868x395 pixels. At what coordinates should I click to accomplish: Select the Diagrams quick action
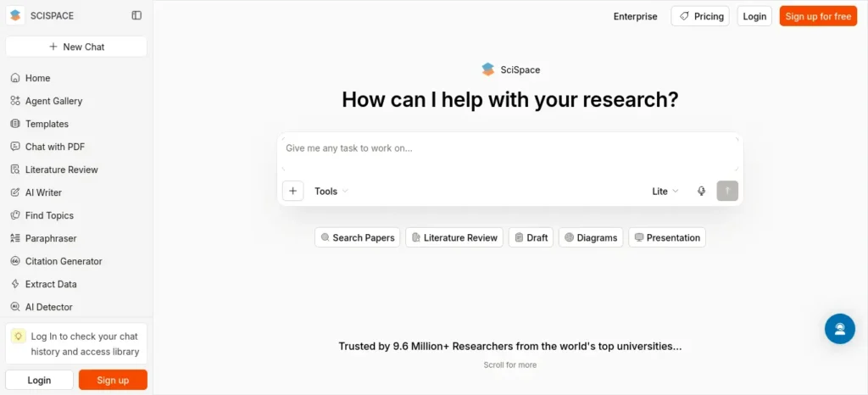click(x=591, y=237)
